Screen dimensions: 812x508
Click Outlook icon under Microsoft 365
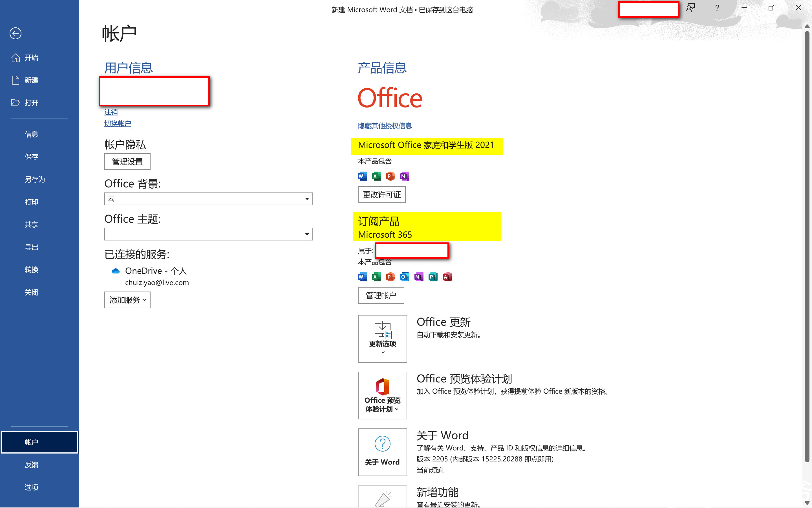[x=405, y=277]
